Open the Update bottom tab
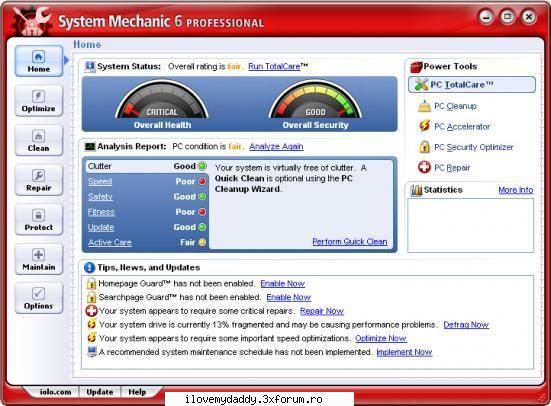551x406 pixels. click(100, 392)
